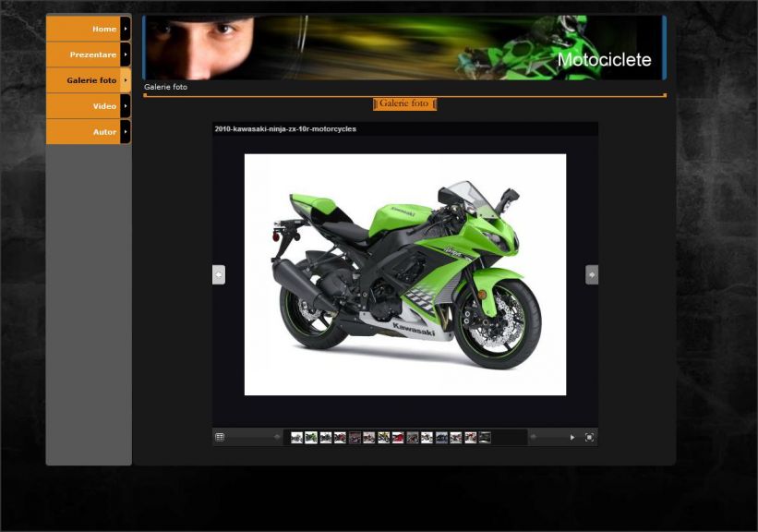Viewport: 758px width, 532px height.
Task: Expand the arrow beside Video
Action: (126, 106)
